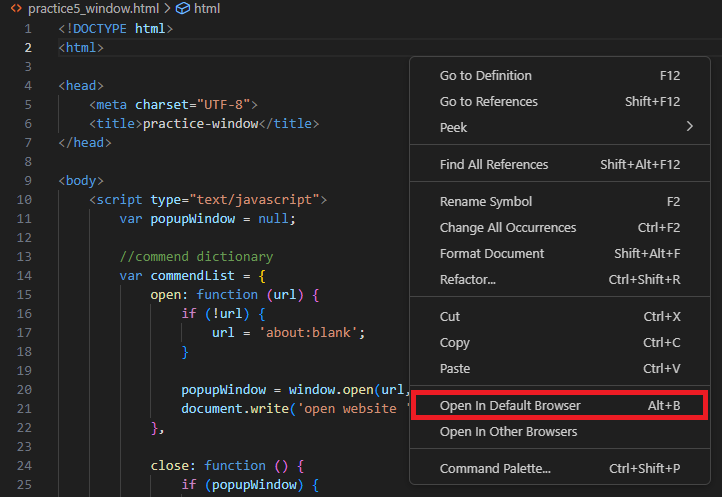Click 'open: function (url) {' line
722x497 pixels.
[x=235, y=294]
